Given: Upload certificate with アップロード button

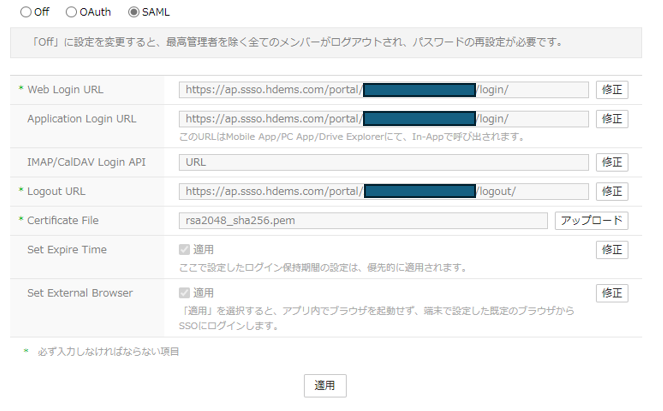Looking at the screenshot, I should tap(592, 220).
